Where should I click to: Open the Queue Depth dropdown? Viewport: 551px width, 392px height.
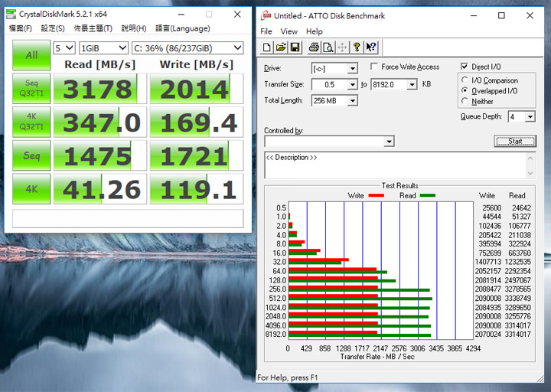pyautogui.click(x=530, y=116)
